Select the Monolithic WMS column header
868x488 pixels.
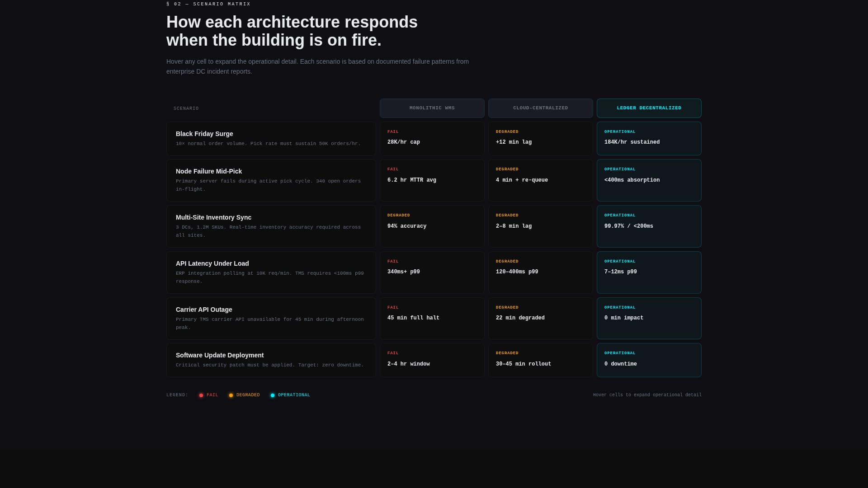(432, 108)
